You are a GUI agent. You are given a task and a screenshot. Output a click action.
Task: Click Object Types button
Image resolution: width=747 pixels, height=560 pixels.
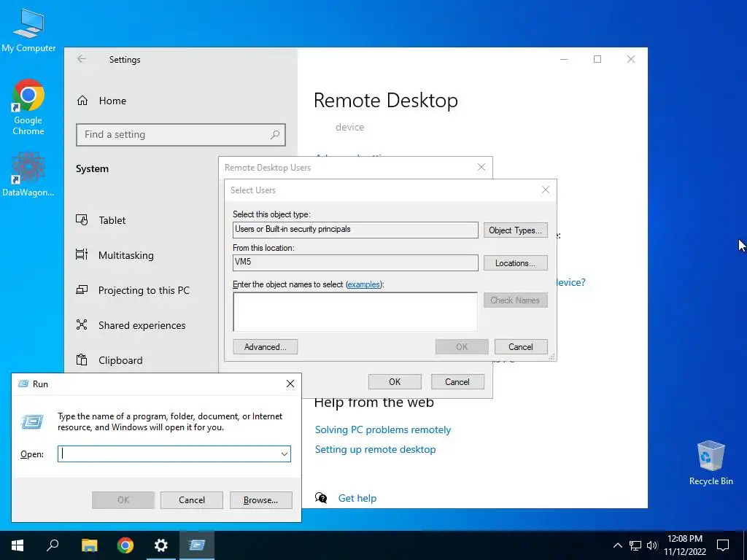pyautogui.click(x=516, y=230)
